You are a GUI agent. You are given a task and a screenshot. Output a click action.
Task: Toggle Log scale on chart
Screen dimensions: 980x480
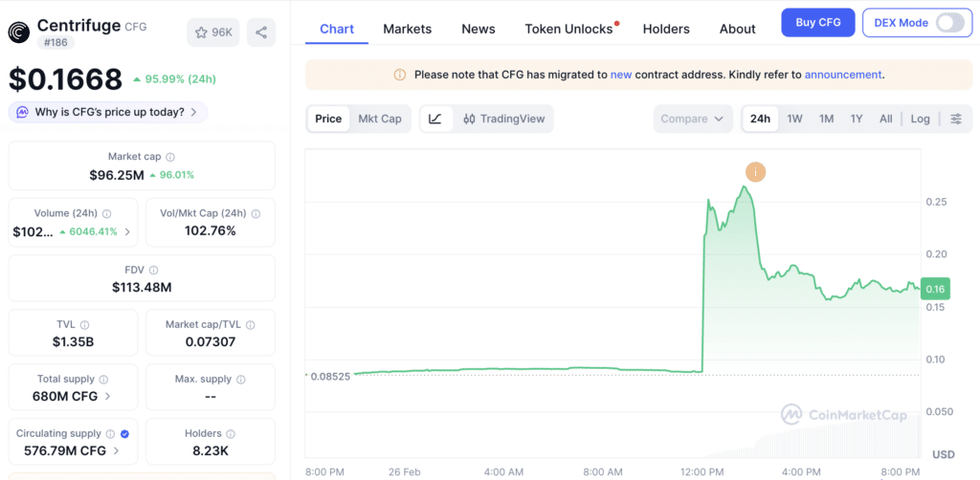tap(920, 119)
